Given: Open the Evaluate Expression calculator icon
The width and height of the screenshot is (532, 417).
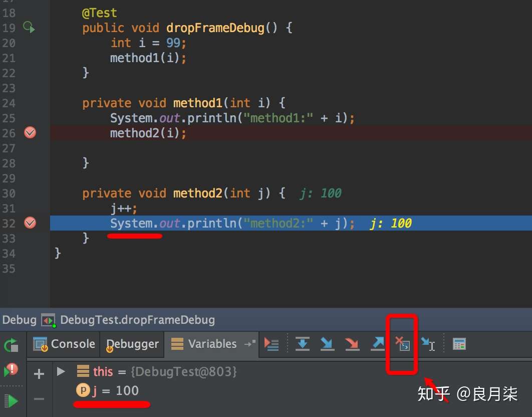Looking at the screenshot, I should (459, 344).
